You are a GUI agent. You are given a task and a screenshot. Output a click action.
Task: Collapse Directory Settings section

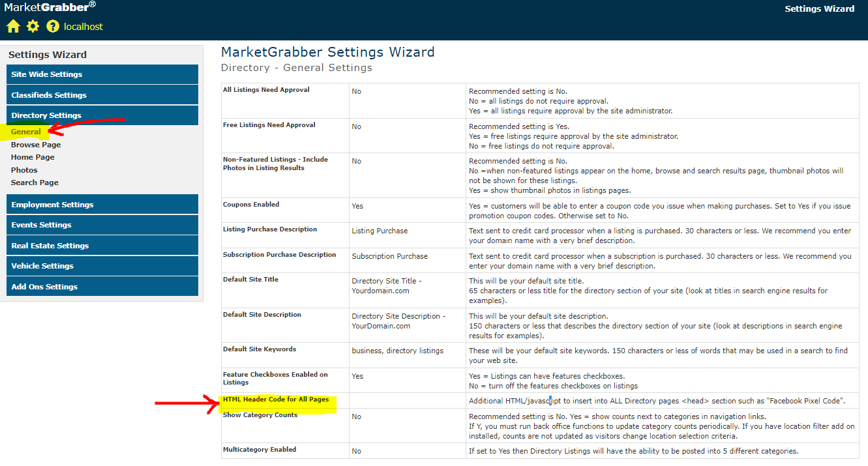coord(102,115)
